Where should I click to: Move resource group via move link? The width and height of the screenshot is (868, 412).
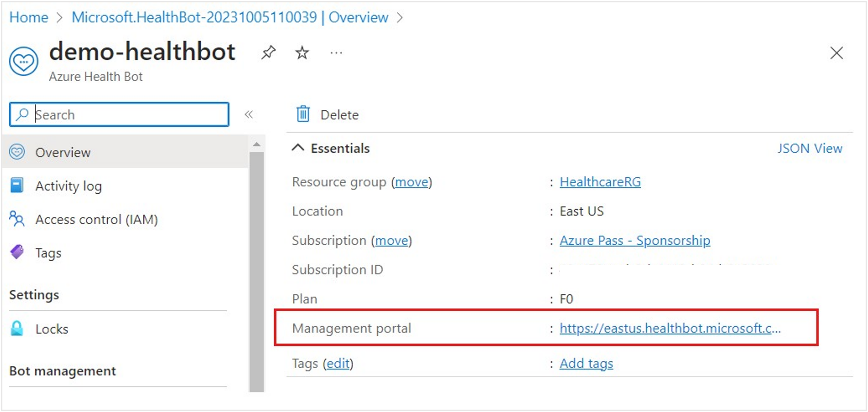coord(411,182)
